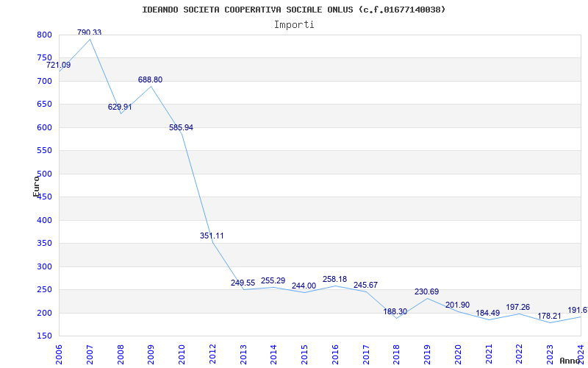Click the 2019 year axis label
This screenshot has height=368, width=588.
(427, 355)
